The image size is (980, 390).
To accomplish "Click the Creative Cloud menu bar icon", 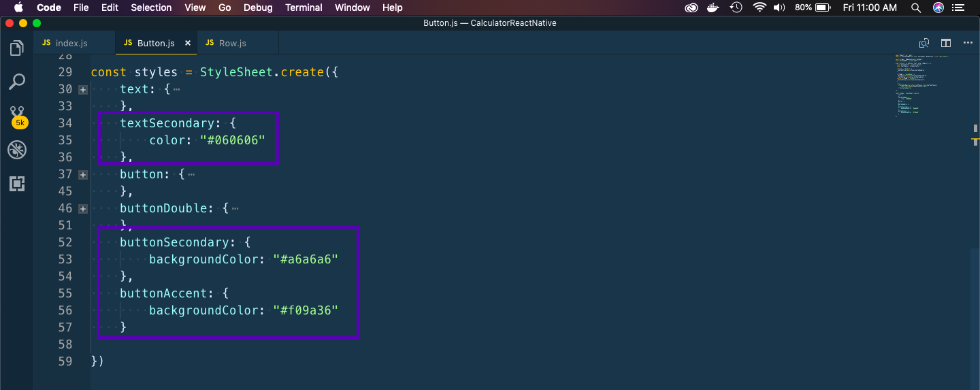I will 691,7.
